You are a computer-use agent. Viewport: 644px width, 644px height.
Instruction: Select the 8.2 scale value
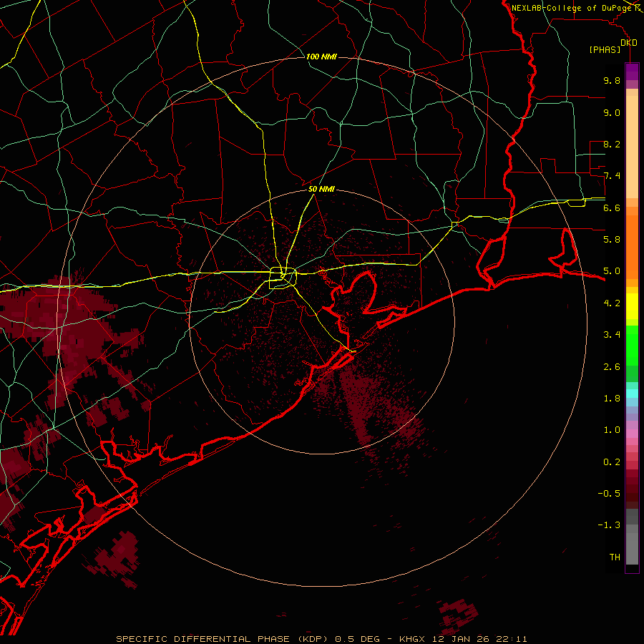(612, 144)
